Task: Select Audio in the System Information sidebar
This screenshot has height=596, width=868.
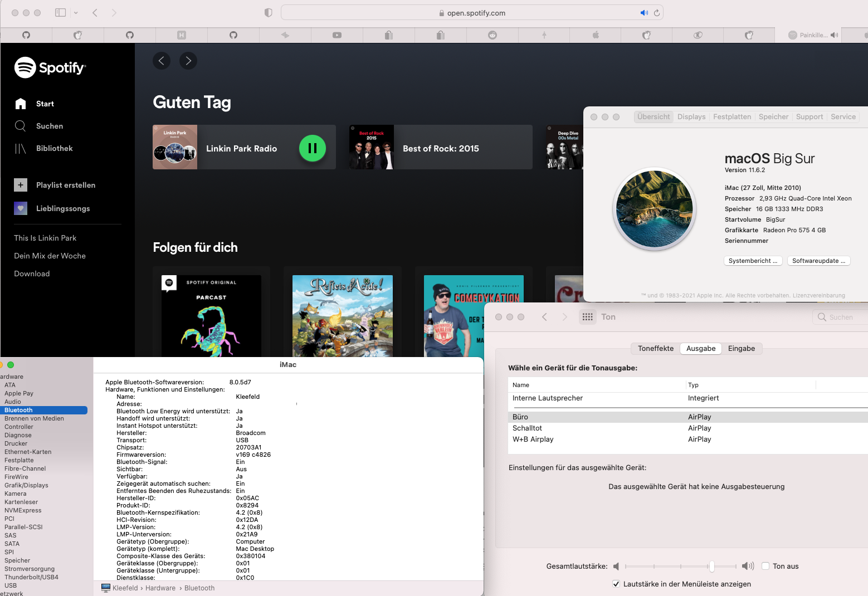Action: [12, 402]
